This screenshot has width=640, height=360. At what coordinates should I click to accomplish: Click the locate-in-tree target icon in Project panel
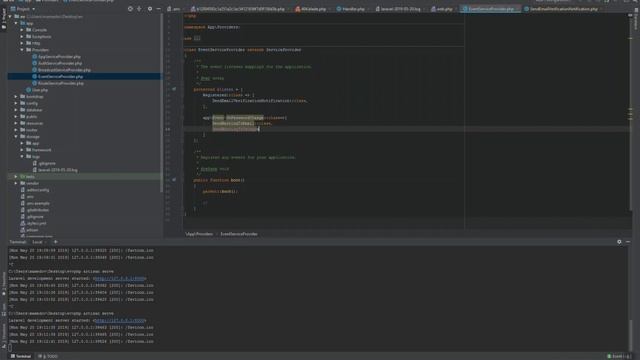(x=130, y=9)
